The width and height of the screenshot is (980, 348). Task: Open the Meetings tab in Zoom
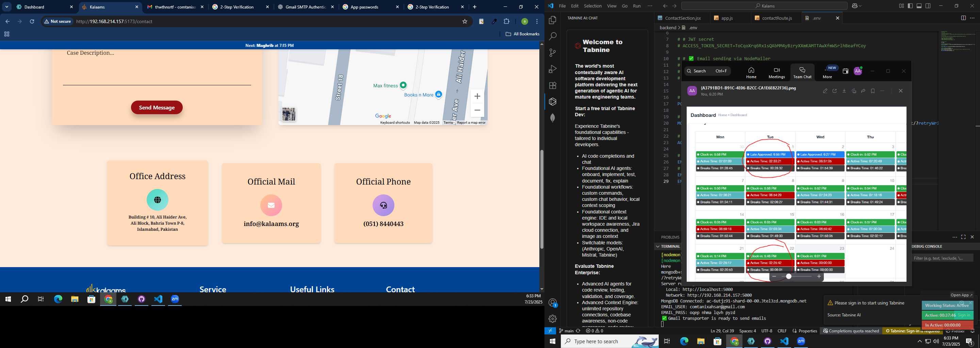(777, 72)
